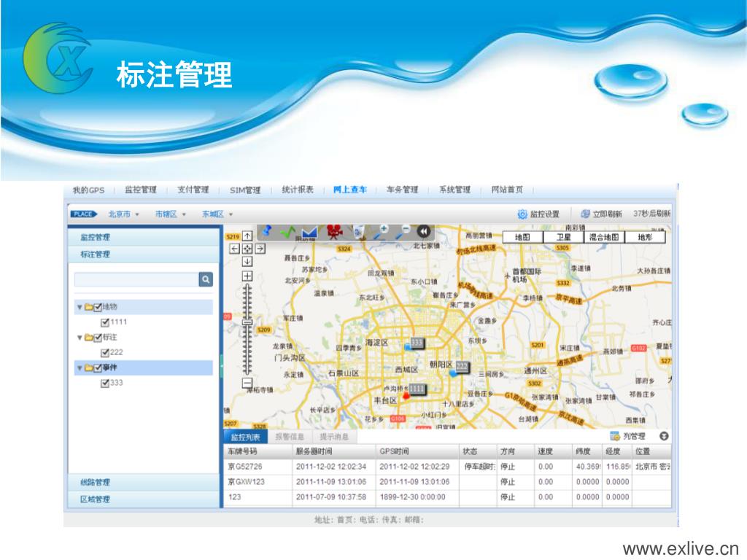Screen dimensions: 747x560
Task: Click the search magnifier button in sidebar
Action: pos(206,279)
